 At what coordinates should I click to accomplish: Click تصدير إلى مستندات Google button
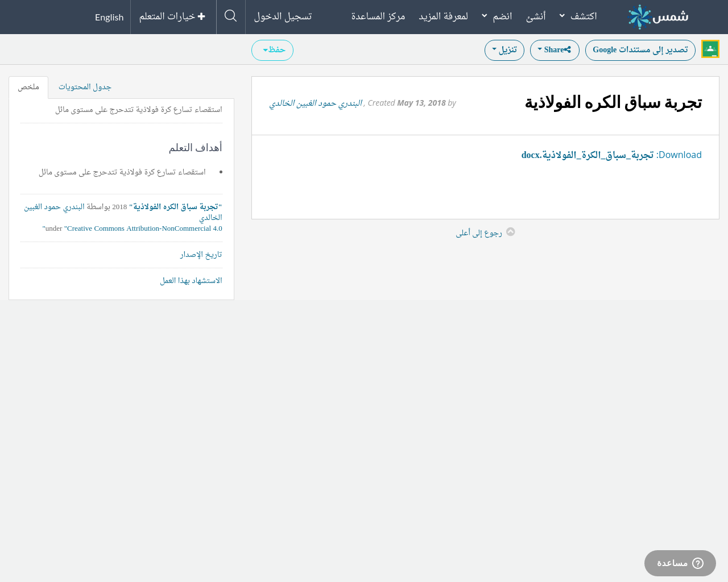tap(640, 50)
